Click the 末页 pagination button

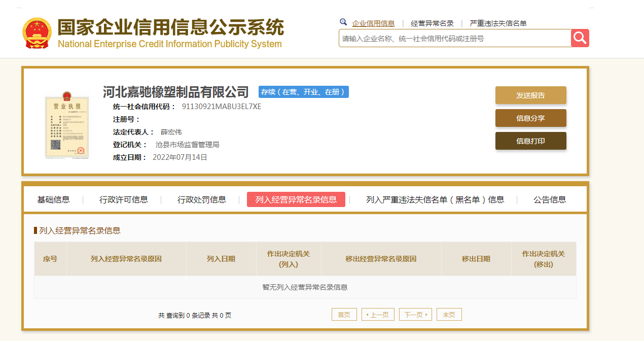click(449, 315)
